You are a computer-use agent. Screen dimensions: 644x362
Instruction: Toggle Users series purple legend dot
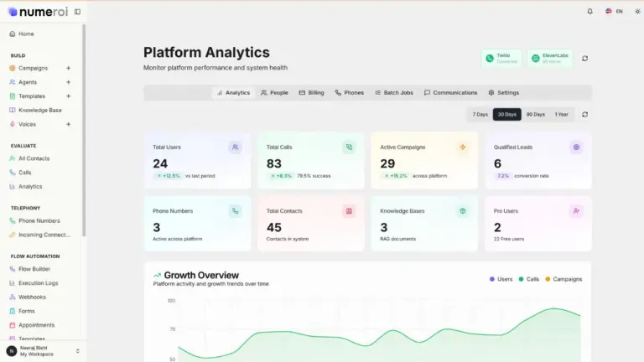(492, 279)
